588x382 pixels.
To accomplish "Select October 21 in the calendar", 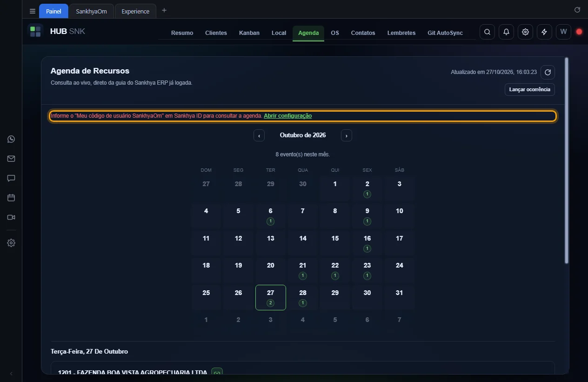I will 303,270.
